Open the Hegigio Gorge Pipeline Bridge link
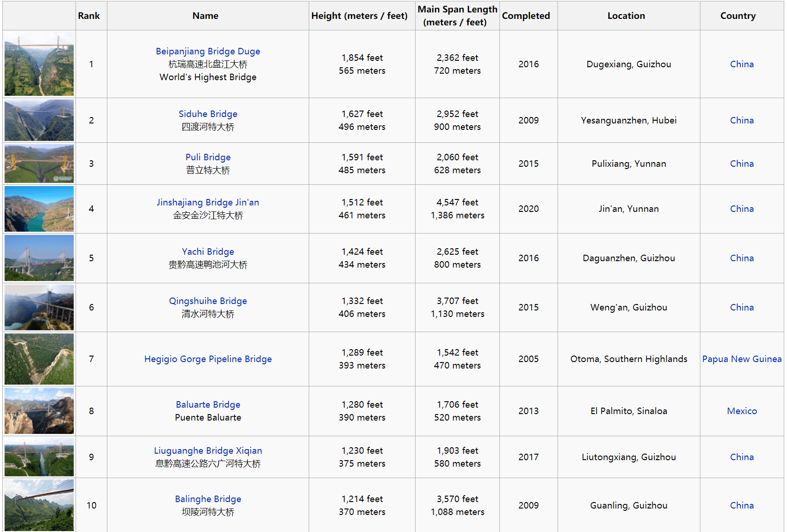This screenshot has height=532, width=787. click(x=208, y=359)
